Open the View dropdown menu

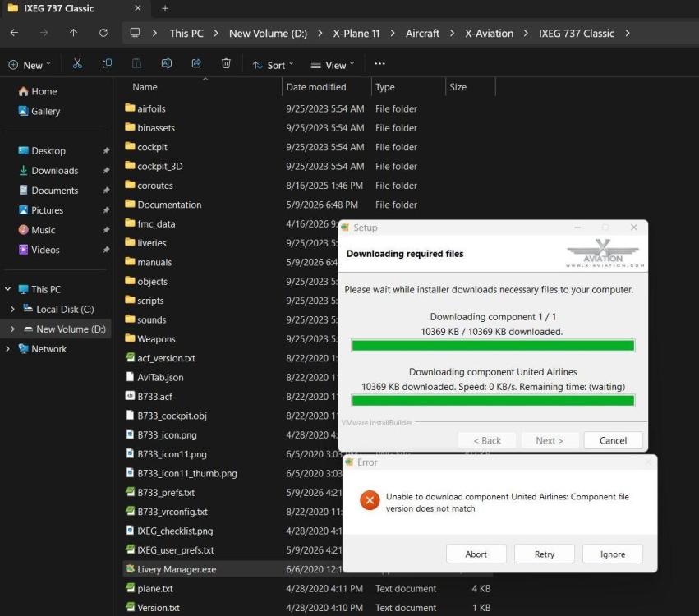[x=333, y=65]
